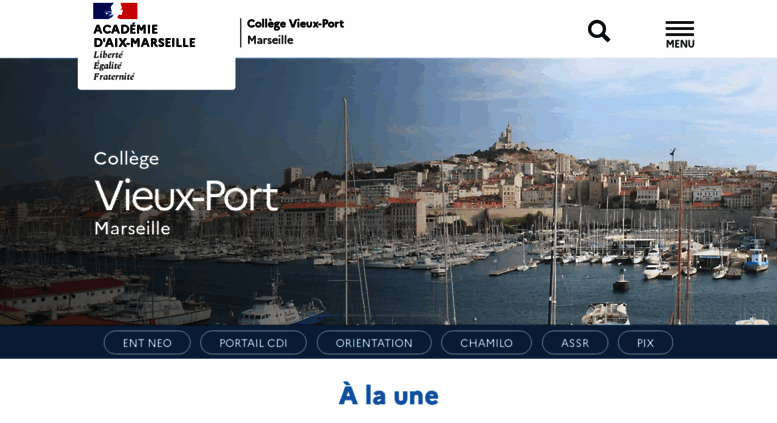Open the ENT NEO quick link
The image size is (777, 423).
point(147,343)
